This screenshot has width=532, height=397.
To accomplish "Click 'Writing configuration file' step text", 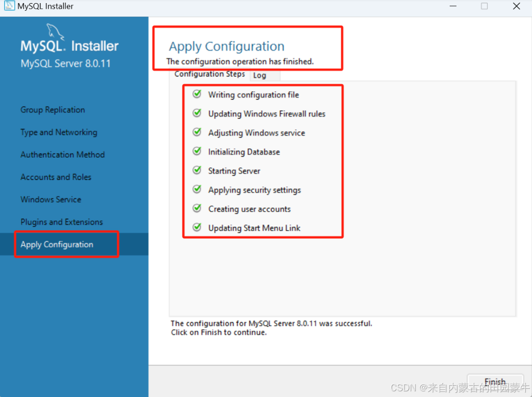I will point(253,95).
